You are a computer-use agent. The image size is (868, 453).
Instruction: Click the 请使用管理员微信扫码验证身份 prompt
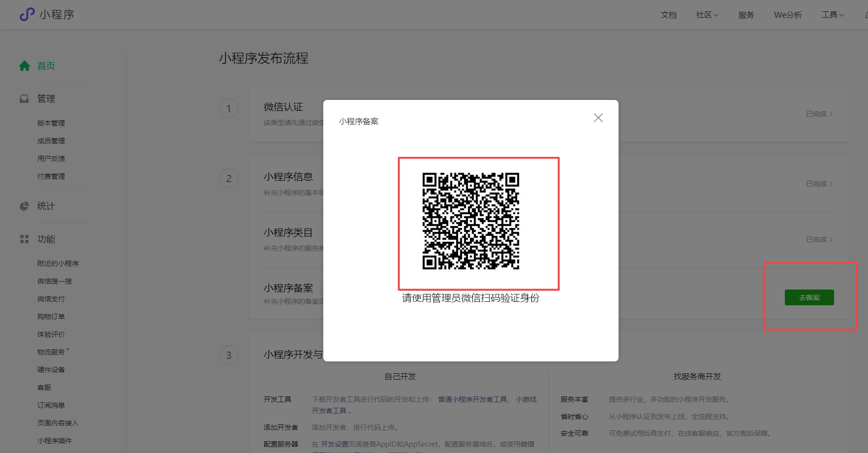[471, 298]
